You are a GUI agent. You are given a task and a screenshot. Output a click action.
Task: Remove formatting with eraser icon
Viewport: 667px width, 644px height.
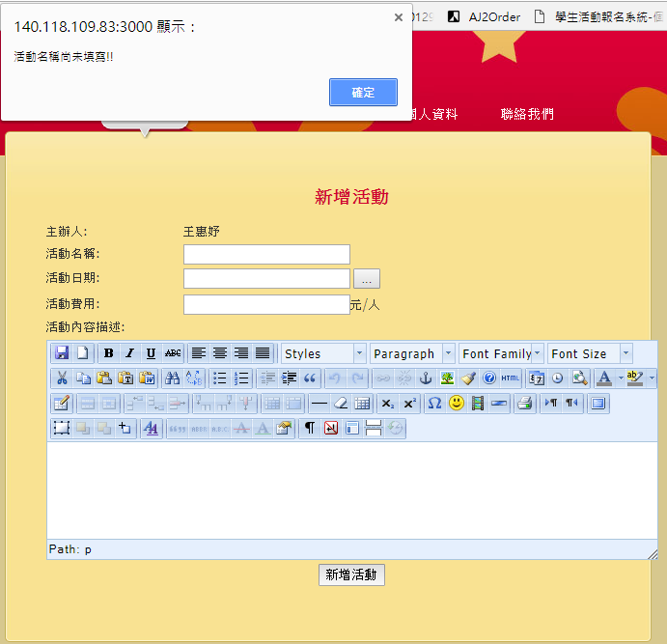341,404
